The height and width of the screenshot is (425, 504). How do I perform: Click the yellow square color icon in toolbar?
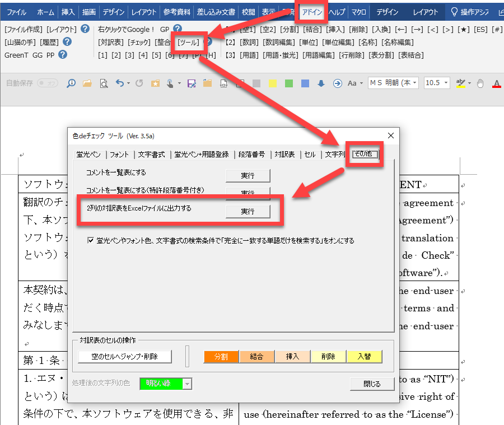pos(272,83)
